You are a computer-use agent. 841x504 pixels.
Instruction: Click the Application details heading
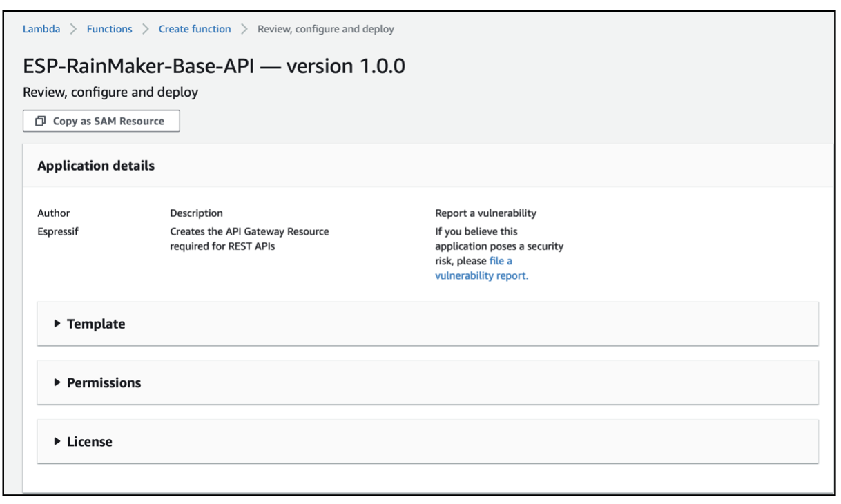(x=96, y=166)
